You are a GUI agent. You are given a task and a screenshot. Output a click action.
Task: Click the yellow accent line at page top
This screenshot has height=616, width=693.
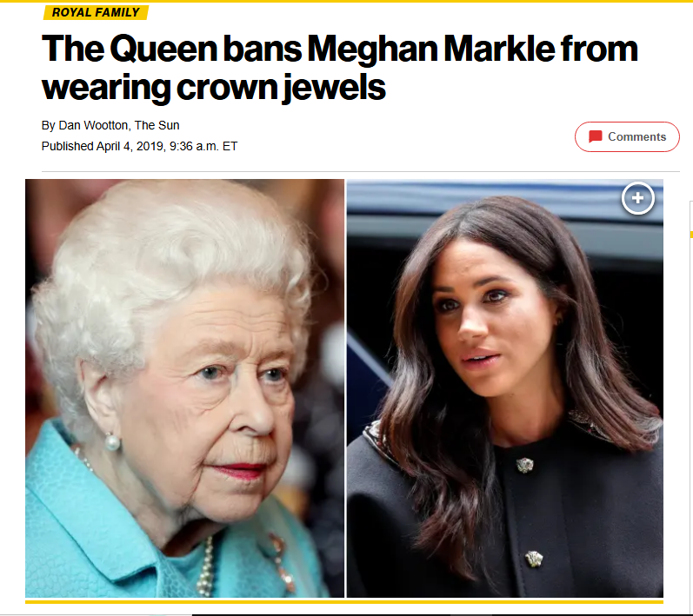tap(346, 2)
